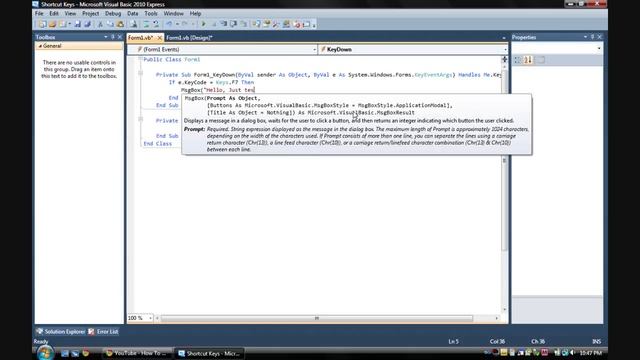Click the editor horizontal scrollbar thumb
Viewport: 640px width, 360px height.
pos(317,318)
